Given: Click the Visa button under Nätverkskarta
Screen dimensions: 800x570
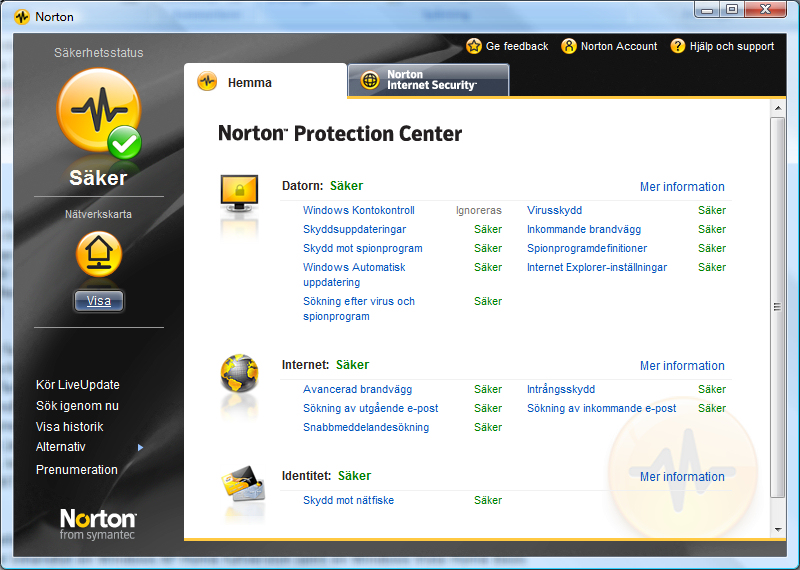Looking at the screenshot, I should coord(98,301).
